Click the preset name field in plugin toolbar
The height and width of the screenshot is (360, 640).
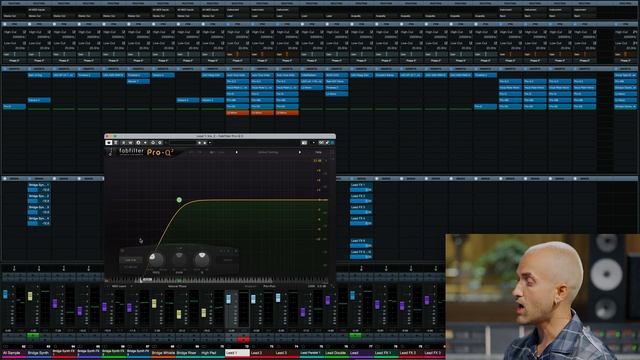tap(182, 143)
